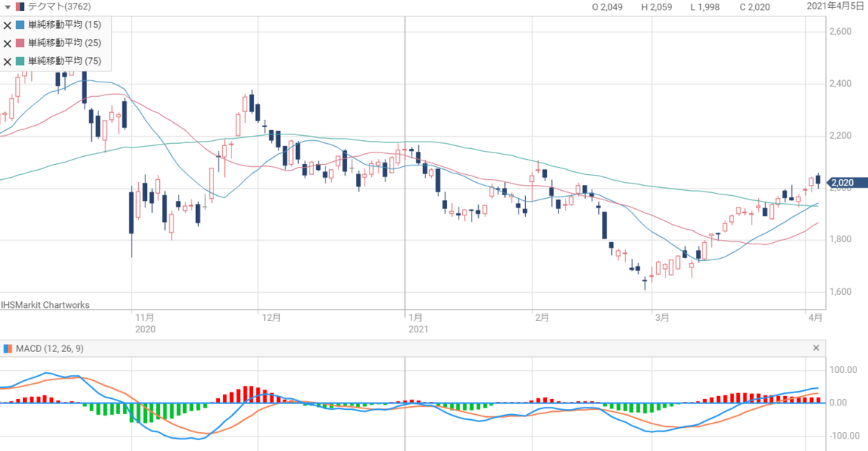Viewport: 868px width, 451px height.
Task: Click the 12月 axis label
Action: (273, 317)
